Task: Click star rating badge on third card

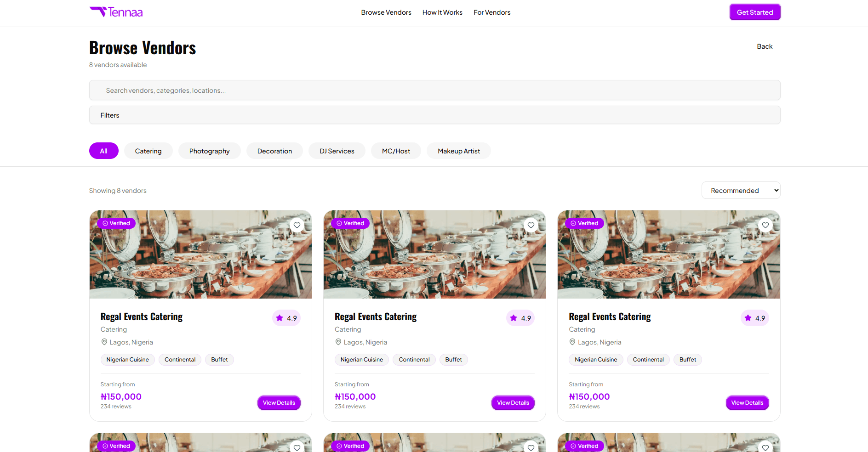Action: [755, 318]
